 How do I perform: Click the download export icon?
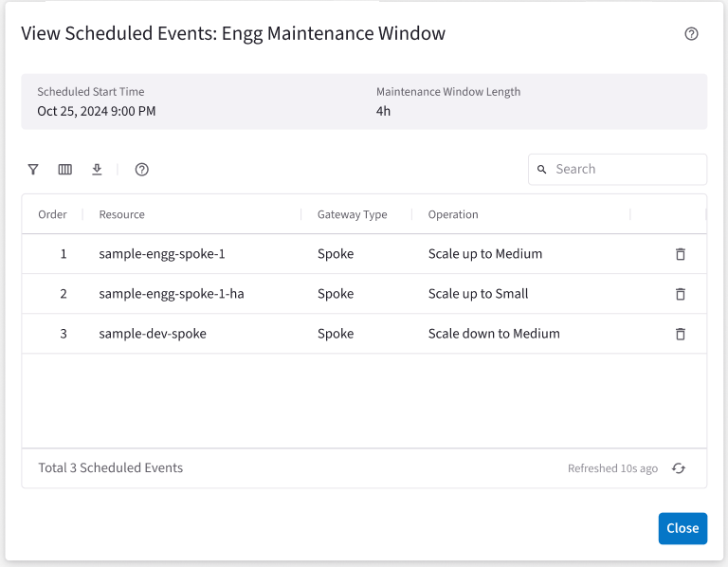point(97,170)
